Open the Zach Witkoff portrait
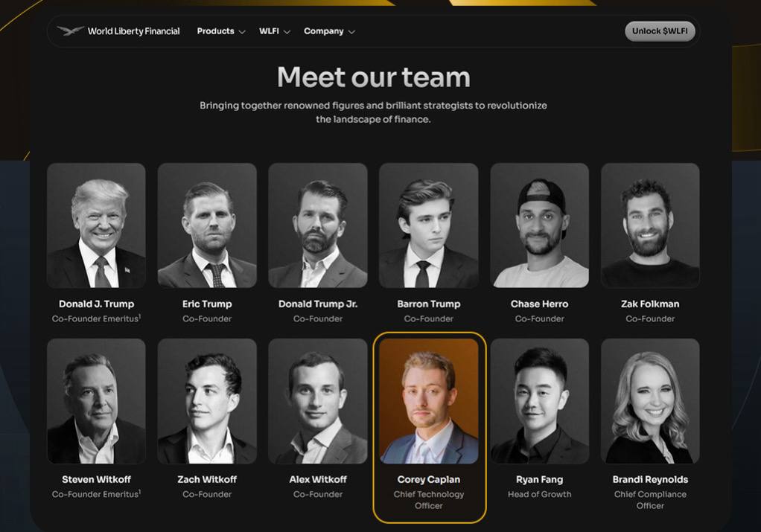Screen dimensions: 761x532 pos(207,401)
